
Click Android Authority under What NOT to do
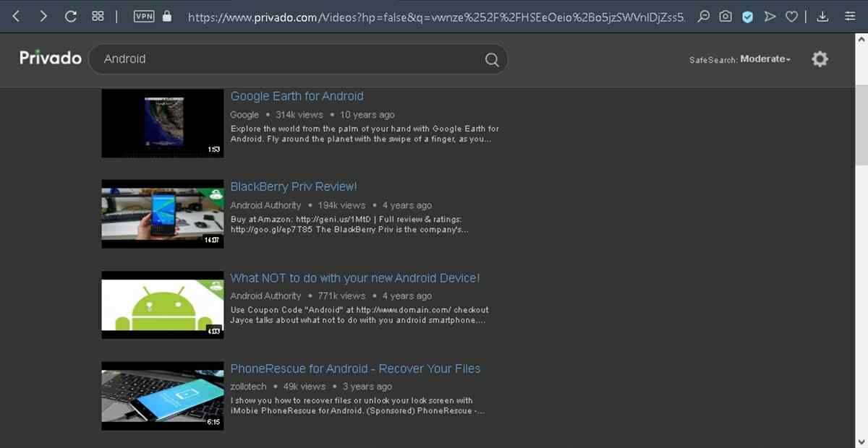(265, 296)
